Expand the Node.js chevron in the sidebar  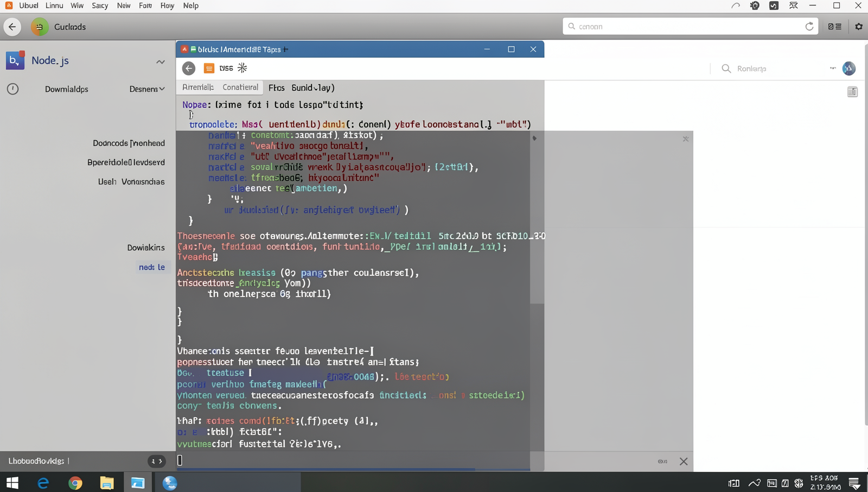(161, 62)
